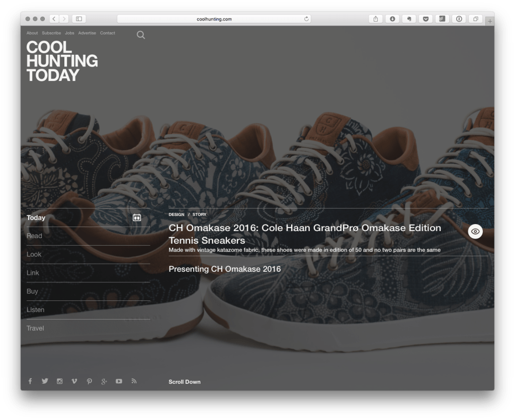
Task: Toggle the eye view button on story
Action: tap(475, 231)
